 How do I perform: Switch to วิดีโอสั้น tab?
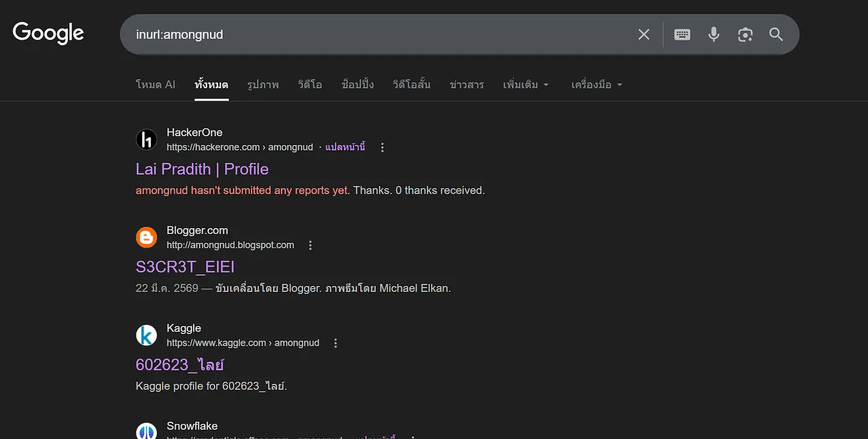tap(412, 85)
